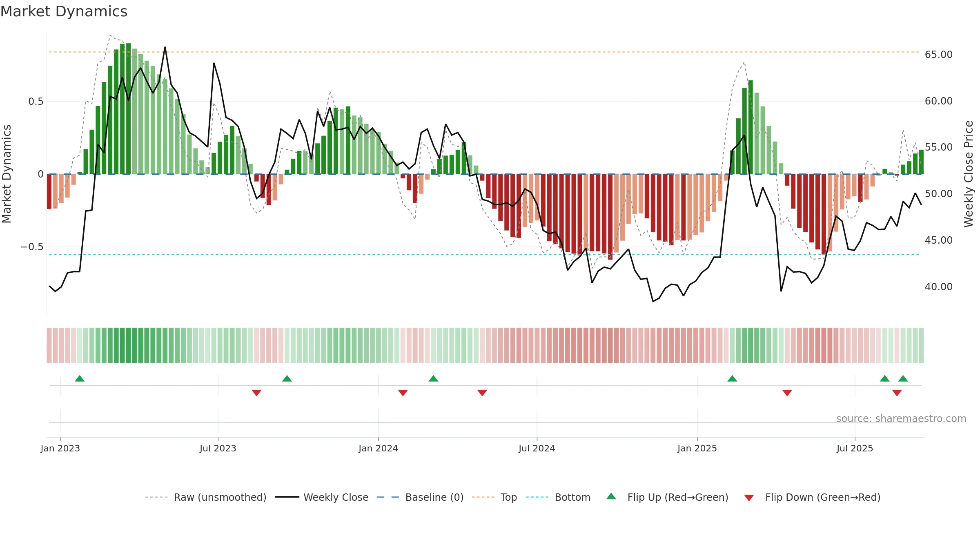Screen dimensions: 980x551
Task: Click the 50.00 price axis label
Action: tap(939, 193)
